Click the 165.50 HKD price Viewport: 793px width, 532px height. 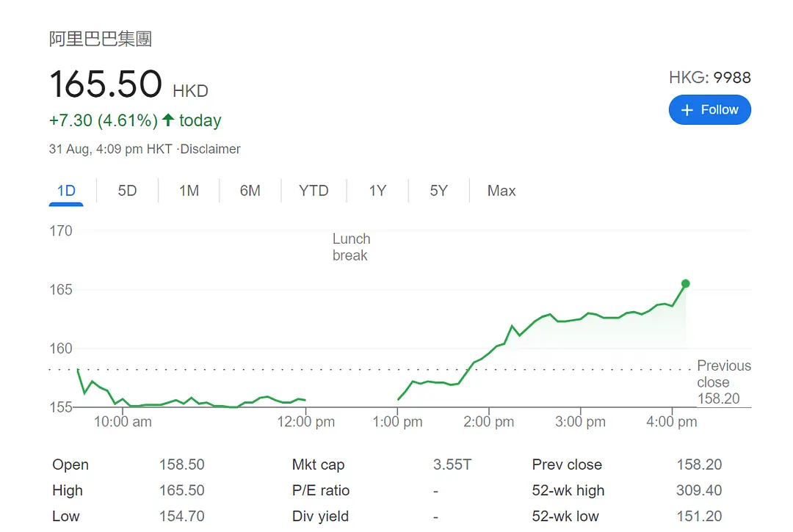coord(106,84)
